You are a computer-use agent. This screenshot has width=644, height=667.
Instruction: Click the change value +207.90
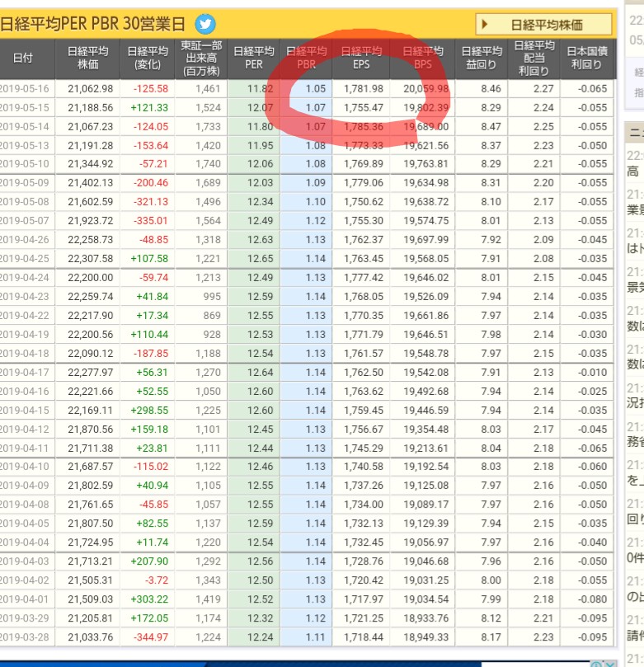point(149,561)
